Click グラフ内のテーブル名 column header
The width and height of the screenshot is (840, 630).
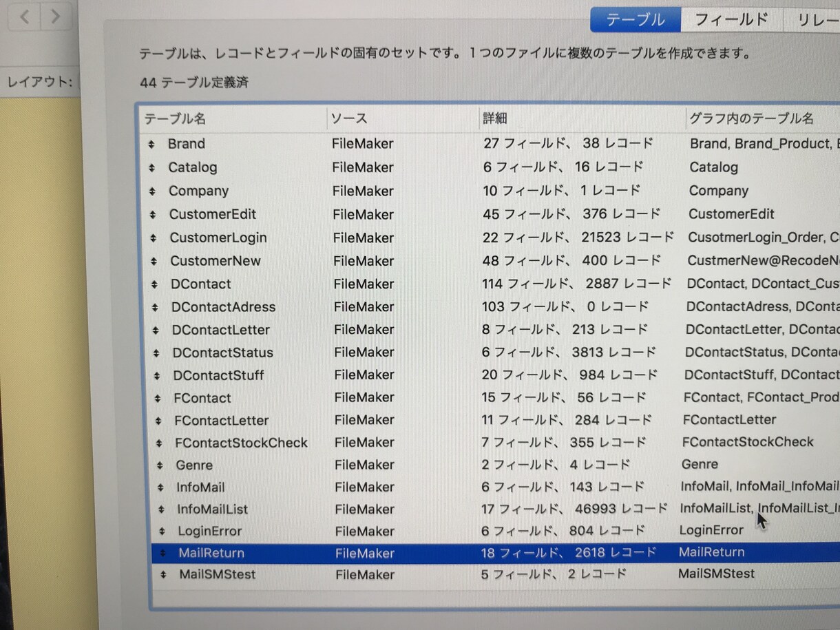click(752, 118)
